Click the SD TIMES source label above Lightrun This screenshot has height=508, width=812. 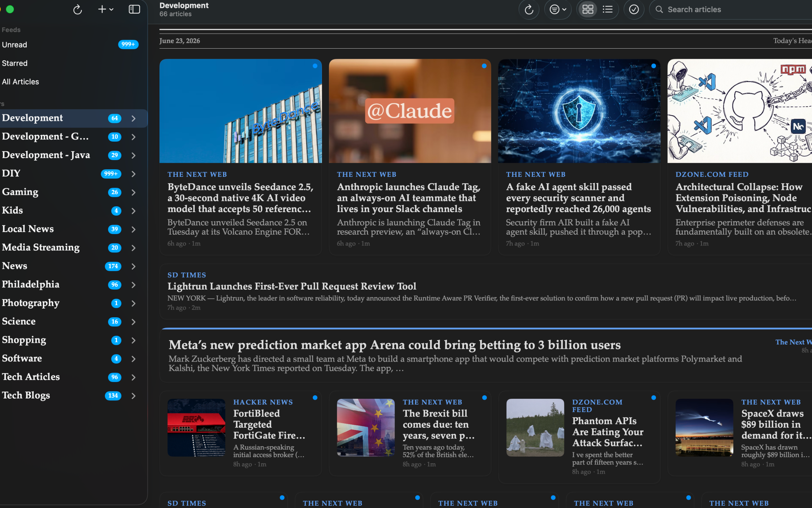click(x=187, y=275)
